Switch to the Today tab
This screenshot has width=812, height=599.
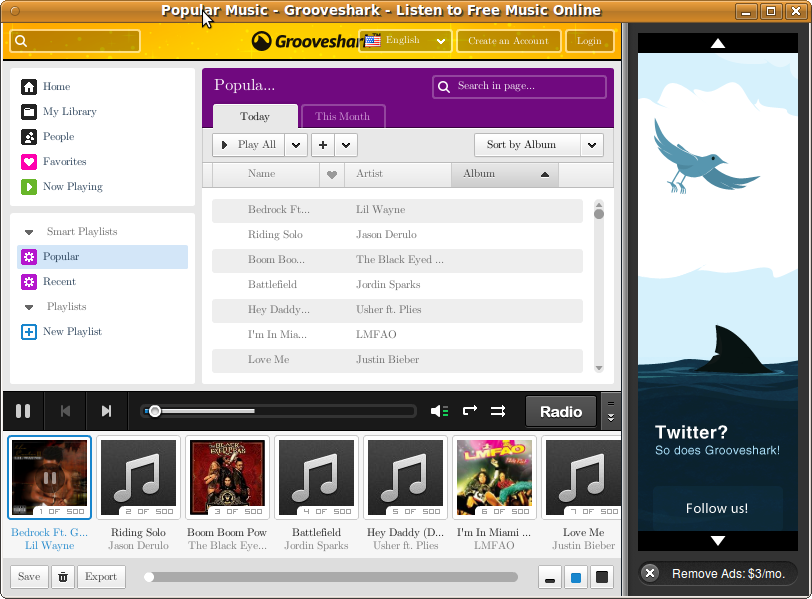(255, 116)
